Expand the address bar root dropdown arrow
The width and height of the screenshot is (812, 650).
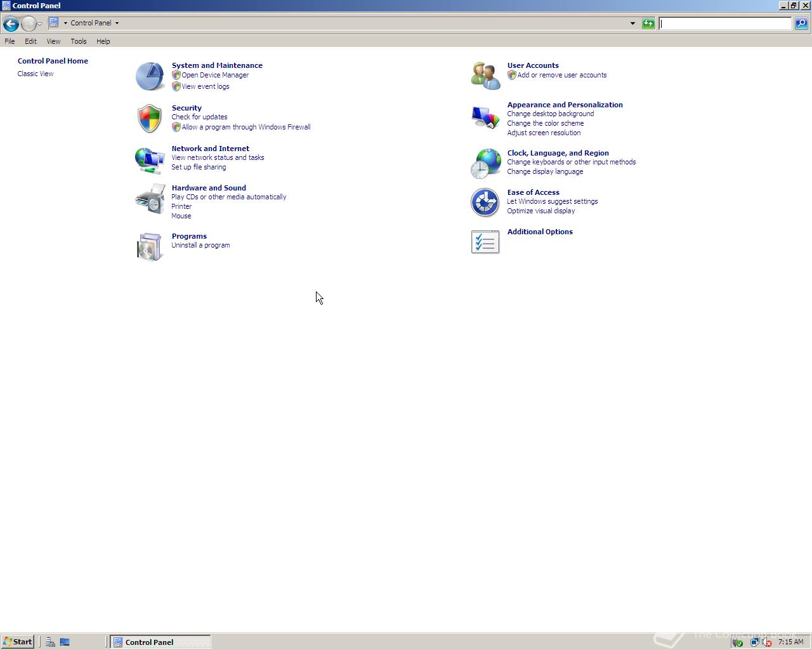(65, 23)
